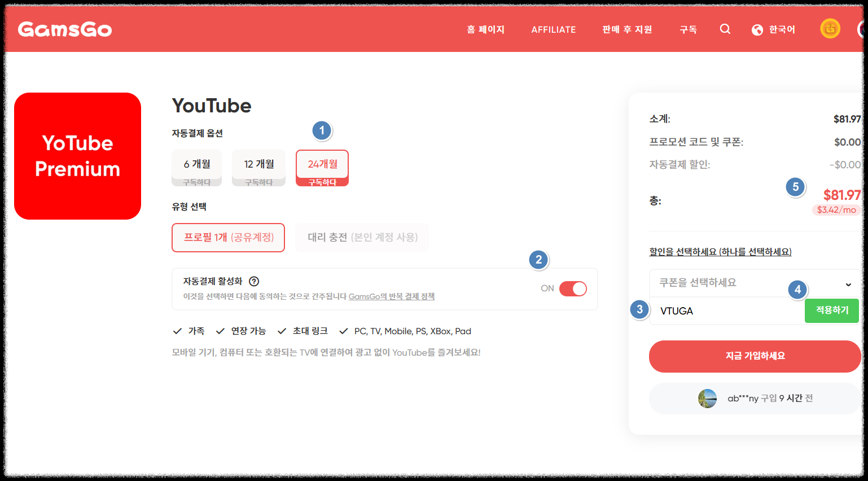This screenshot has width=868, height=481.
Task: Click the 지금 가입하세요 button
Action: [755, 356]
